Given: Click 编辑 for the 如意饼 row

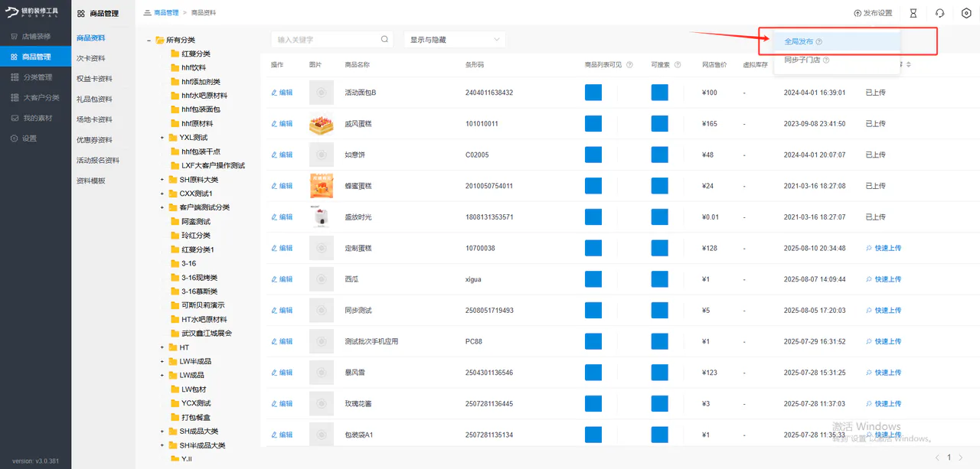Looking at the screenshot, I should click(282, 155).
